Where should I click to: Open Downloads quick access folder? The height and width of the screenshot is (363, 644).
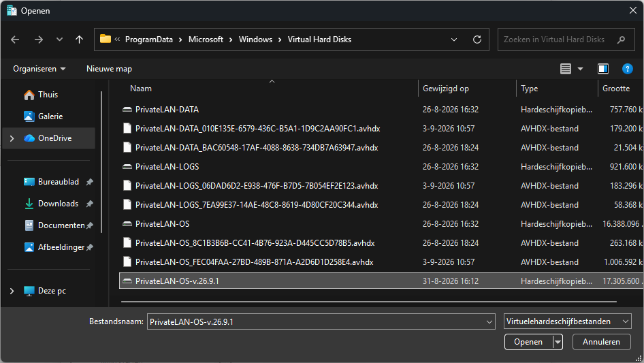59,204
